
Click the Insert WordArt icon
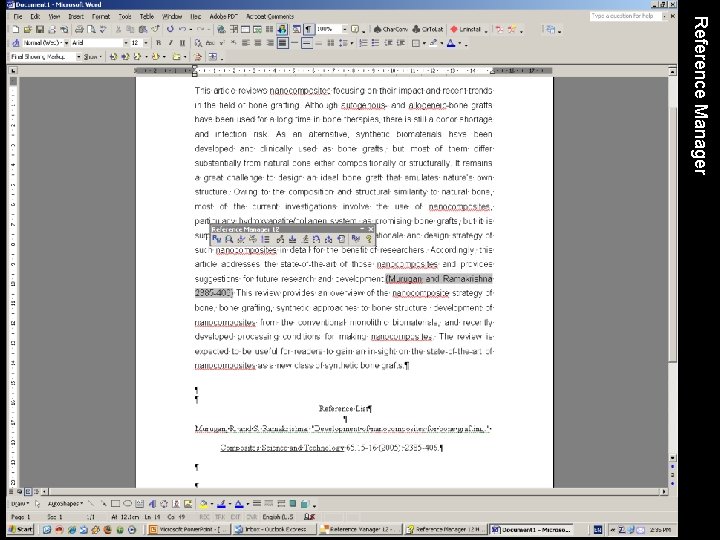(152, 504)
